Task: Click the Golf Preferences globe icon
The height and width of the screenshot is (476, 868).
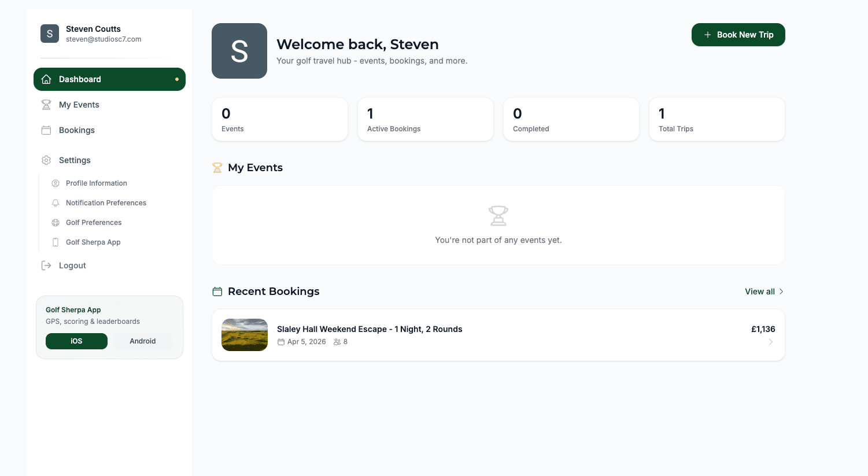Action: tap(56, 223)
